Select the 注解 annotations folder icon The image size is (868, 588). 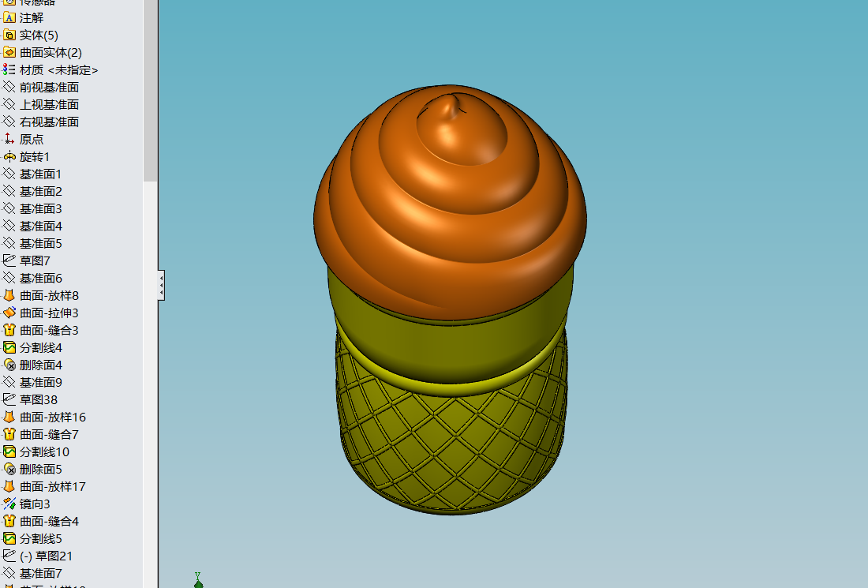[x=9, y=17]
